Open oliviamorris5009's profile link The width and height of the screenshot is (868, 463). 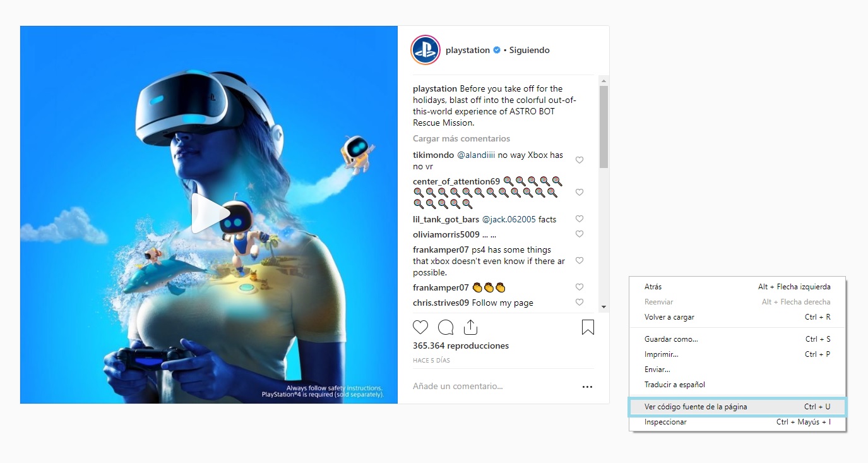click(446, 235)
